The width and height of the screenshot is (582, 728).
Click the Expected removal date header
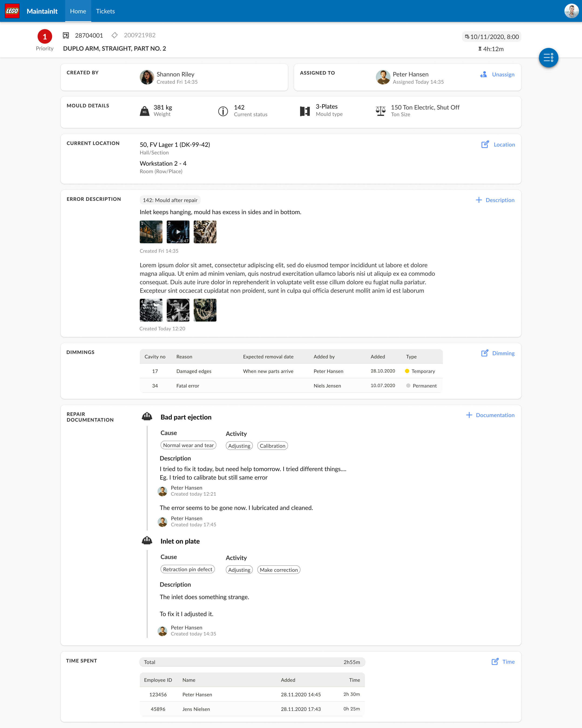[x=268, y=357]
